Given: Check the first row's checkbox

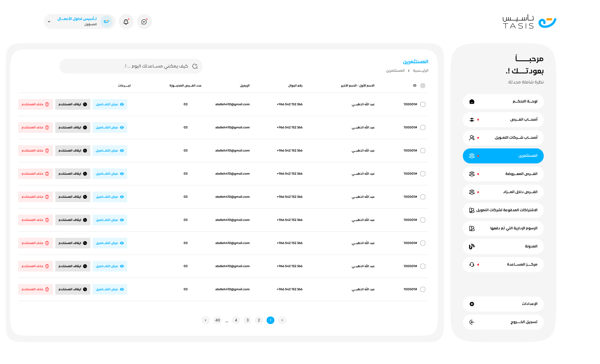Looking at the screenshot, I should 423,104.
